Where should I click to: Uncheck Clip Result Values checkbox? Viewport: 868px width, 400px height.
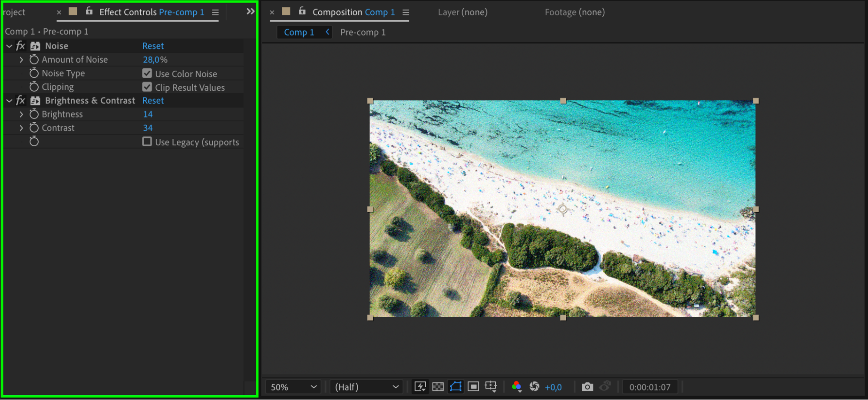click(x=147, y=87)
